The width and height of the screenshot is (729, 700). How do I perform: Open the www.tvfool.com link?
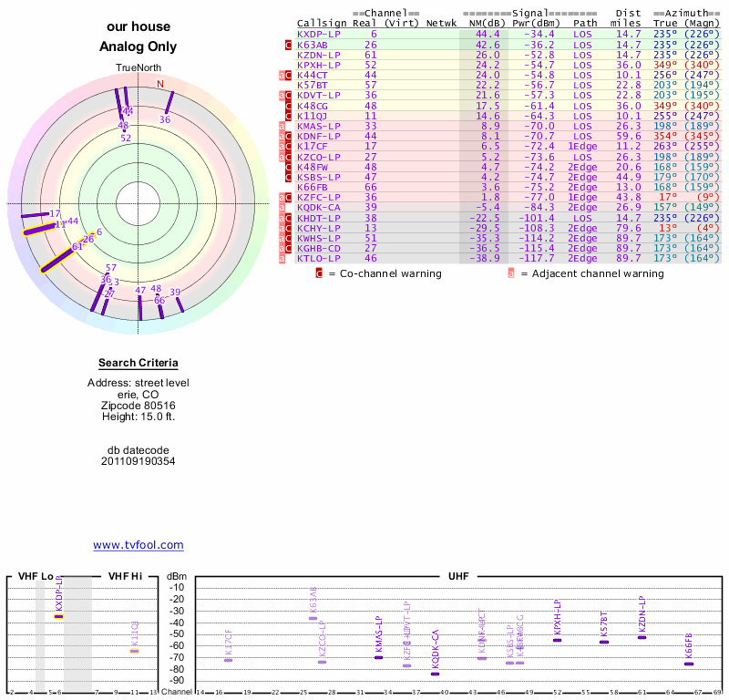139,545
